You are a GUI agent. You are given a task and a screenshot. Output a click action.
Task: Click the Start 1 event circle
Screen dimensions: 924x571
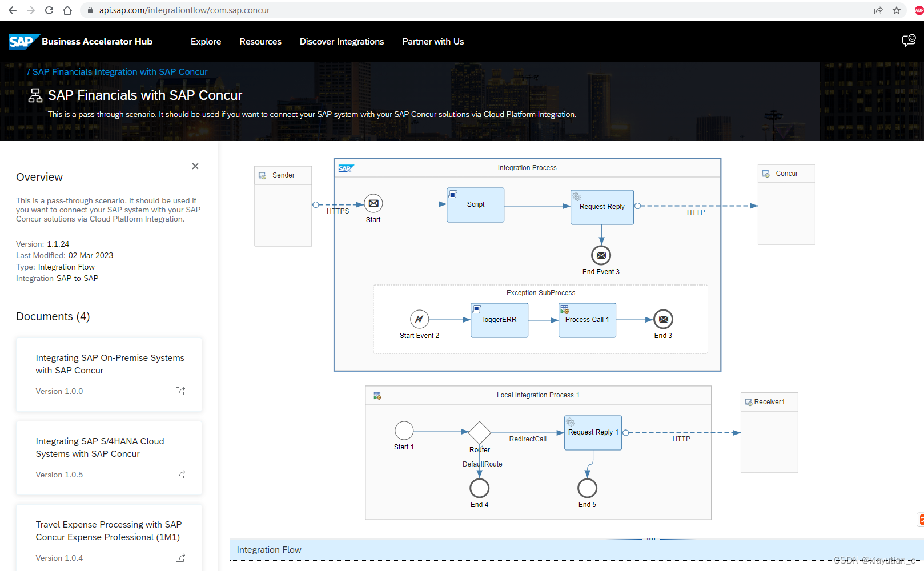click(x=404, y=431)
